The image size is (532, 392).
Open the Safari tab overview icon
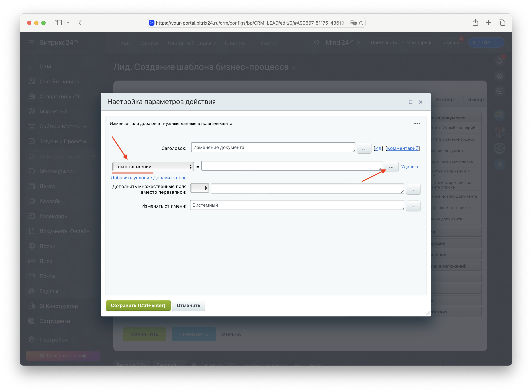pyautogui.click(x=502, y=23)
